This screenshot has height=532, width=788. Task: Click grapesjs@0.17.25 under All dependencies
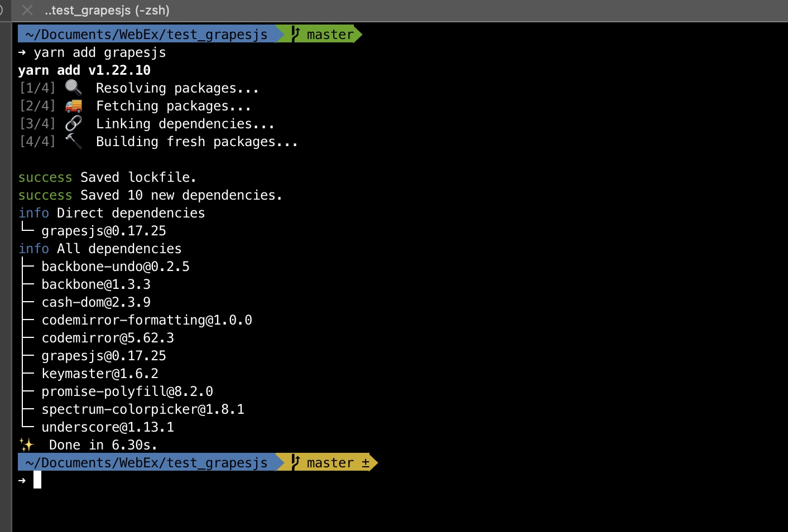click(104, 356)
